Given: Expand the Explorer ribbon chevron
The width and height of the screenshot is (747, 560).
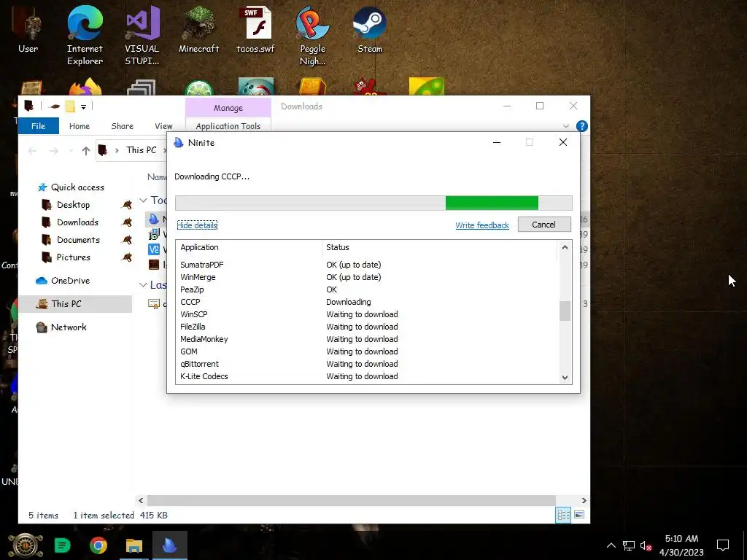Looking at the screenshot, I should pos(566,126).
